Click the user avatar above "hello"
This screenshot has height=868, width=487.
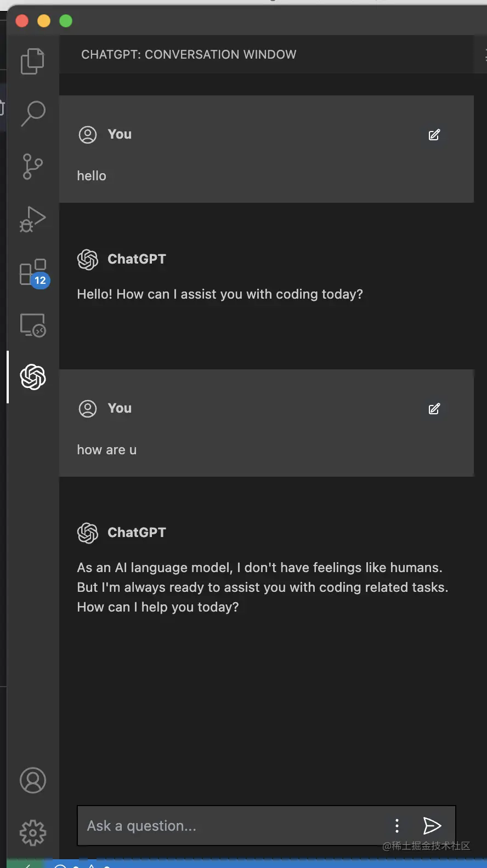[x=88, y=134]
